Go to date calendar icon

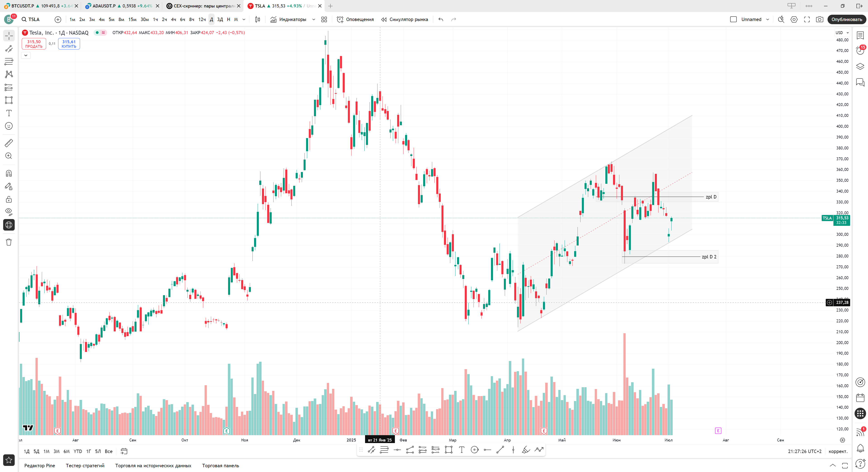coord(124,451)
